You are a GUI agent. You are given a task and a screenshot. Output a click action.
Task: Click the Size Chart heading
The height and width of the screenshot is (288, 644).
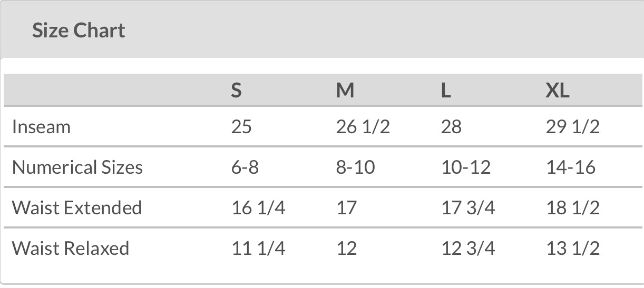[79, 31]
